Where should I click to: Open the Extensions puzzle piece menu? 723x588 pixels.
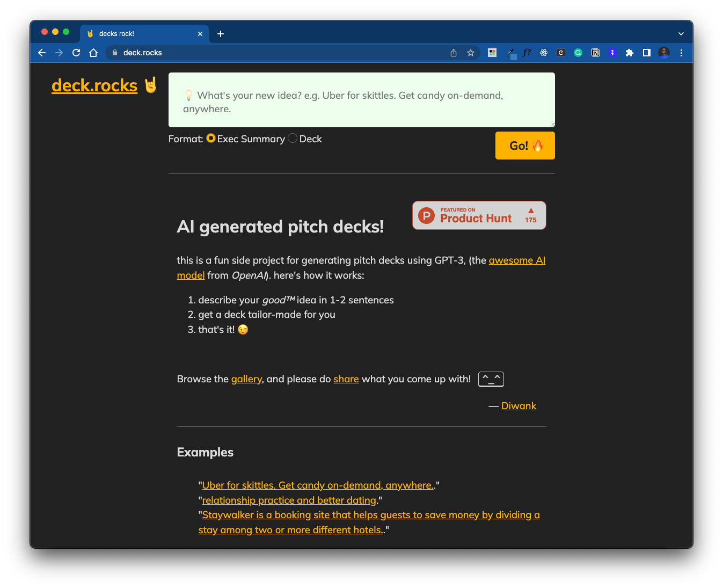[630, 53]
